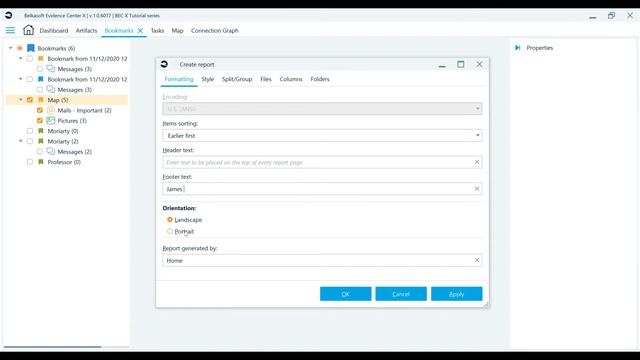Check the Moriarty (2) checkbox
The image size is (640, 360).
[x=30, y=141]
